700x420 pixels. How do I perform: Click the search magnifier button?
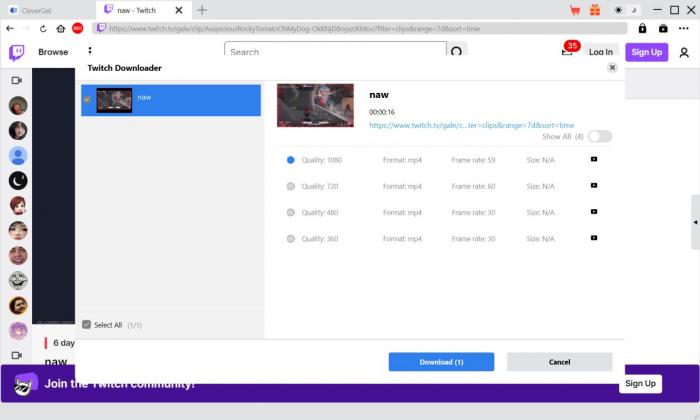[x=456, y=50]
